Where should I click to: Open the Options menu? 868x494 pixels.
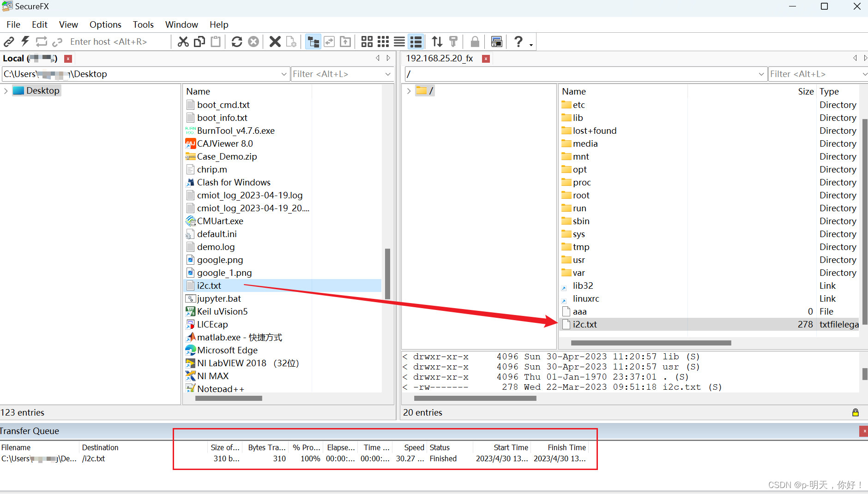105,24
